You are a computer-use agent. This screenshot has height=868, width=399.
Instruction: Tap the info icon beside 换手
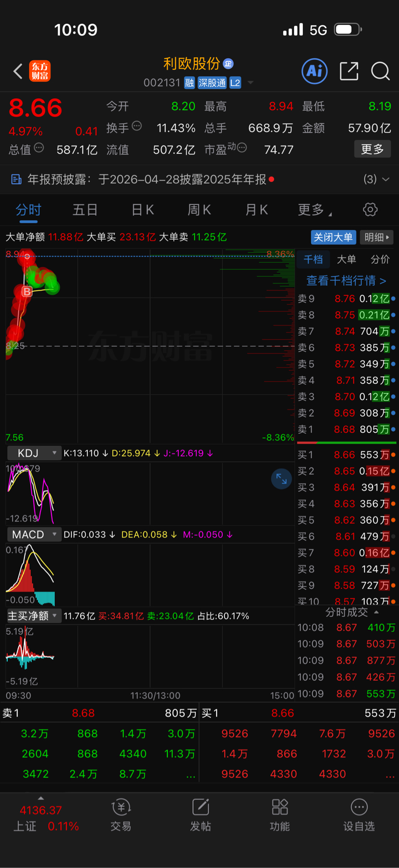137,126
